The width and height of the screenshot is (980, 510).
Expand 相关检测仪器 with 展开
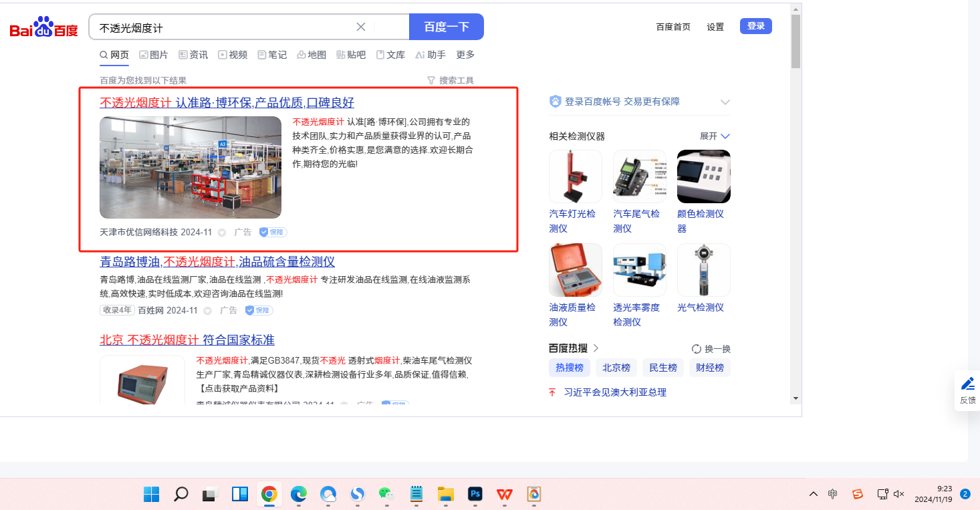coord(715,136)
